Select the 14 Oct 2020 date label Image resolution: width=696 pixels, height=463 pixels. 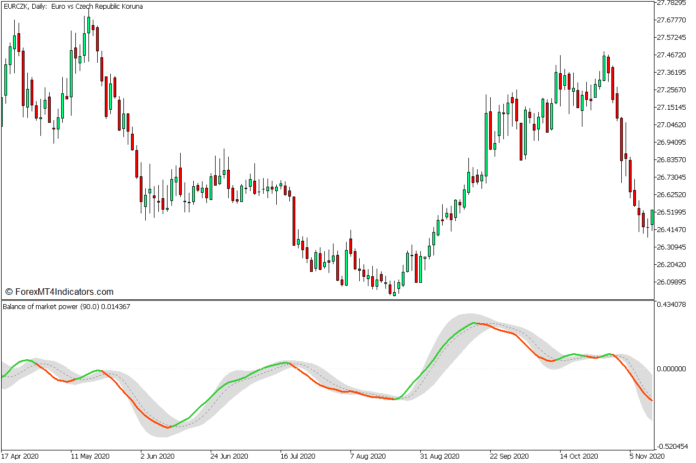tap(578, 456)
